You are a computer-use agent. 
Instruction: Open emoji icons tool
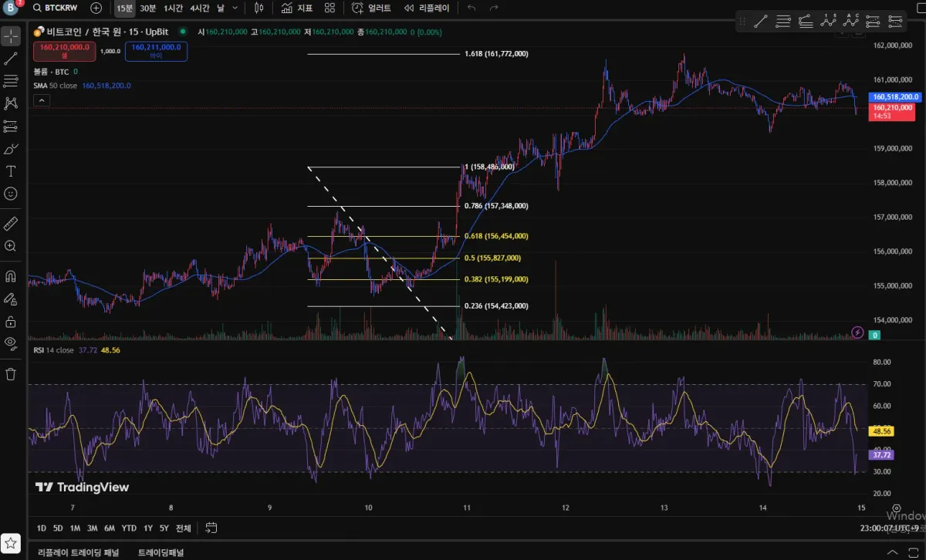coord(11,194)
